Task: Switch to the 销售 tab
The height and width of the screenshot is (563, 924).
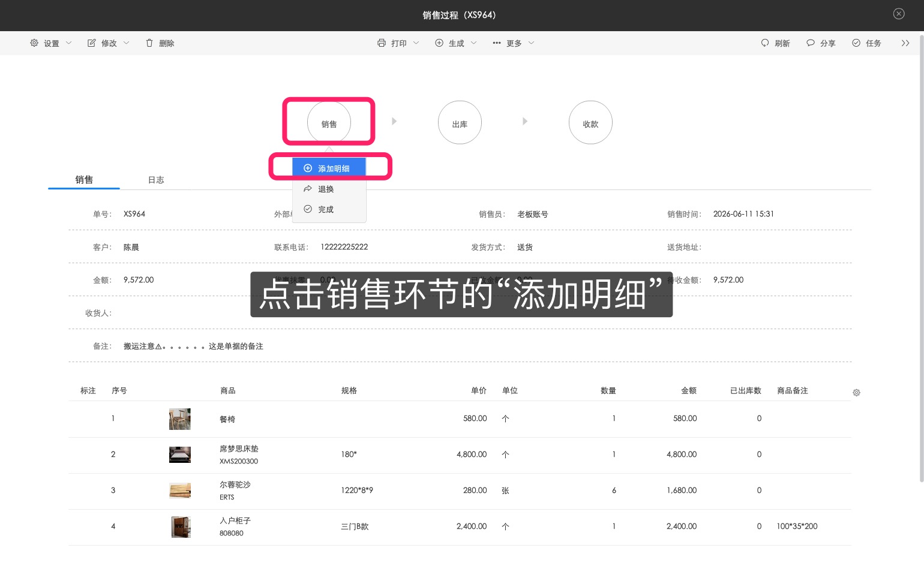Action: [x=84, y=180]
